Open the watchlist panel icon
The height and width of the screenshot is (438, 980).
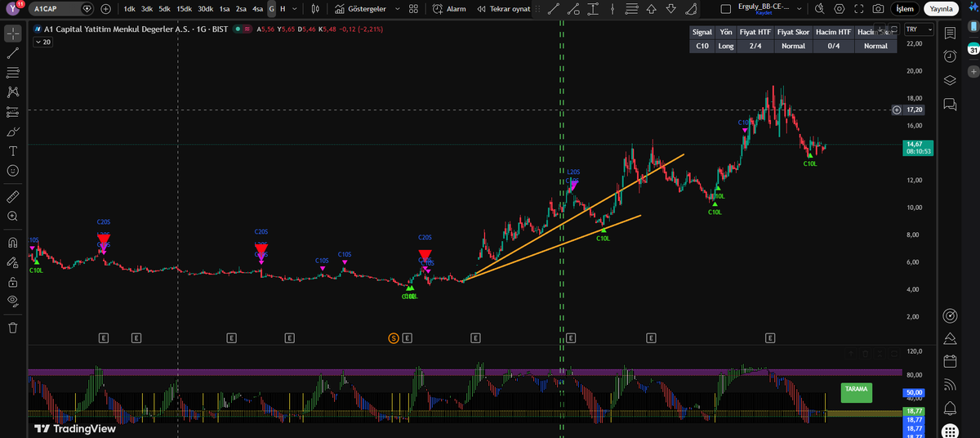(949, 34)
